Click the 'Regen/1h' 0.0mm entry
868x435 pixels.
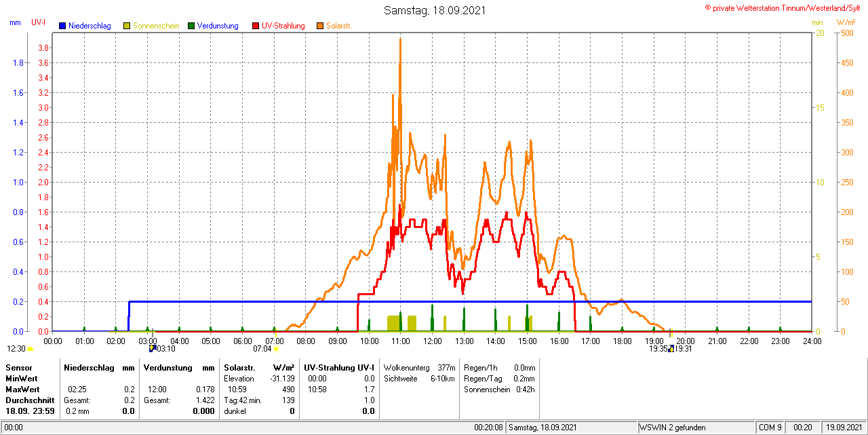(x=500, y=367)
